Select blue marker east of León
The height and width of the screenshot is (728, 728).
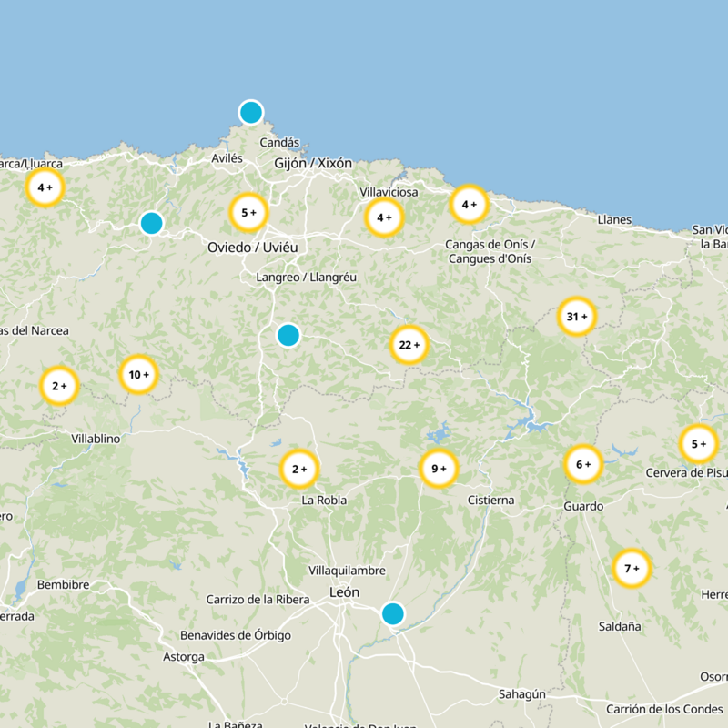point(393,613)
